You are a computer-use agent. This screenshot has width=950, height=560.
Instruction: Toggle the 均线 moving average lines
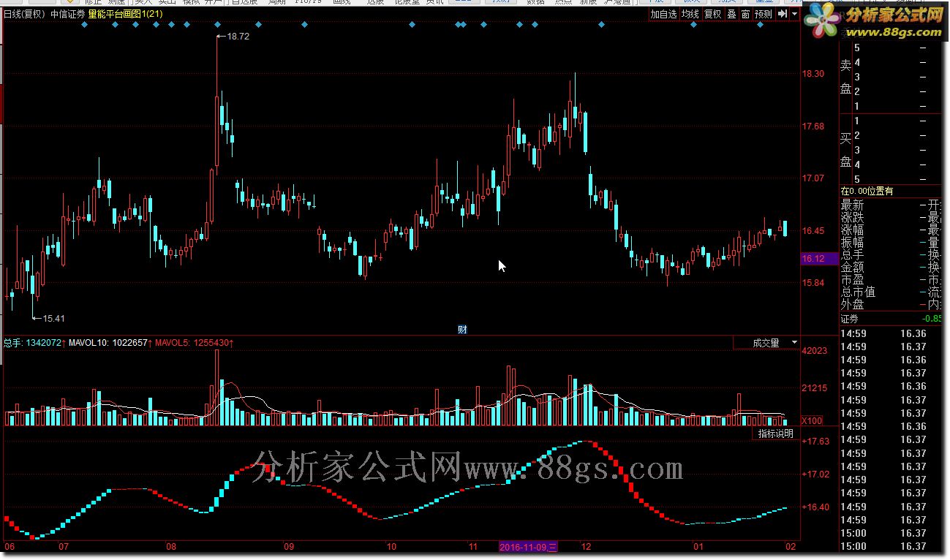[x=690, y=14]
